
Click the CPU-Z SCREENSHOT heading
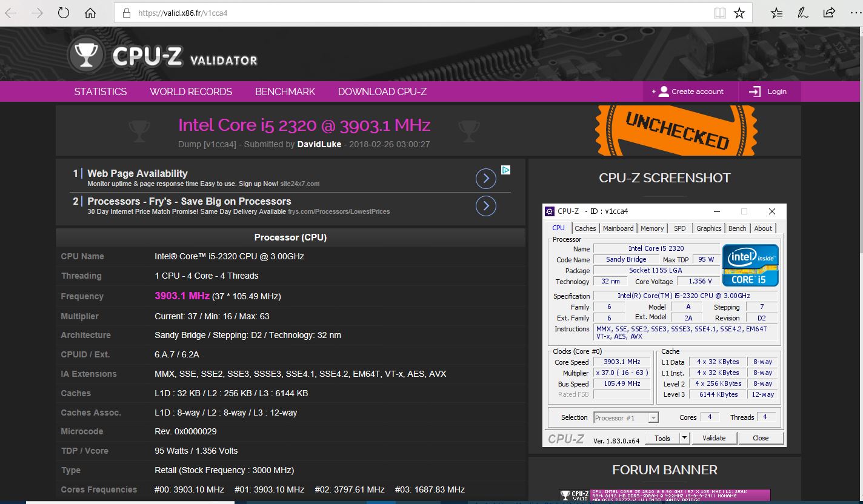pos(665,178)
